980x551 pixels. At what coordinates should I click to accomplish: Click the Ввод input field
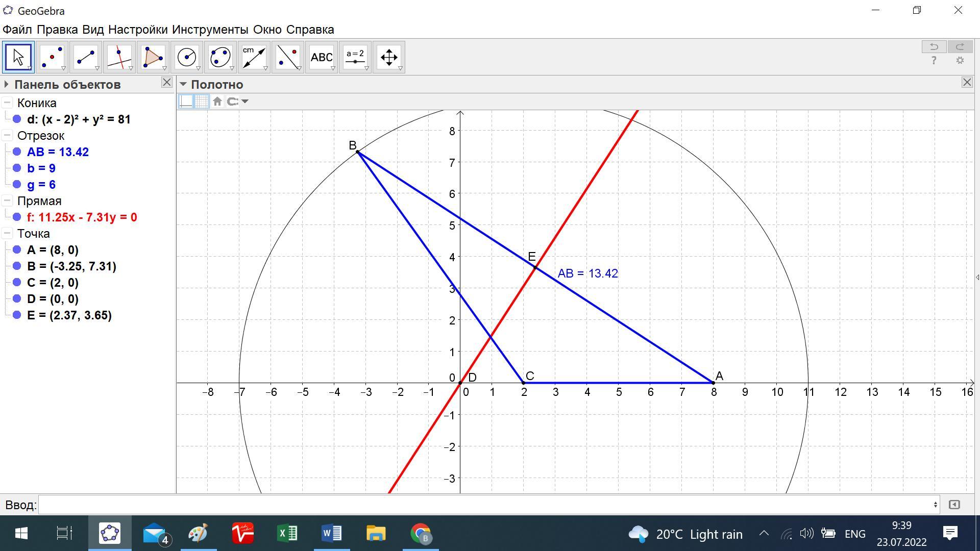coord(487,505)
